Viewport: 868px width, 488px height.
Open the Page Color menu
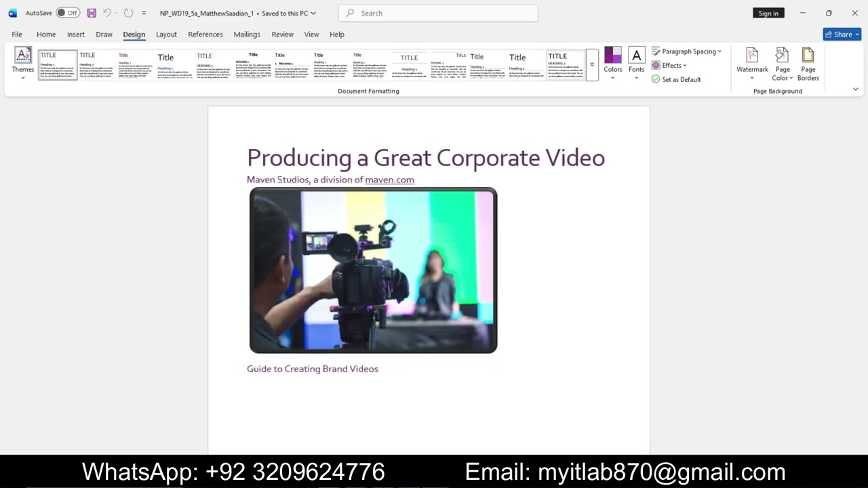tap(783, 64)
